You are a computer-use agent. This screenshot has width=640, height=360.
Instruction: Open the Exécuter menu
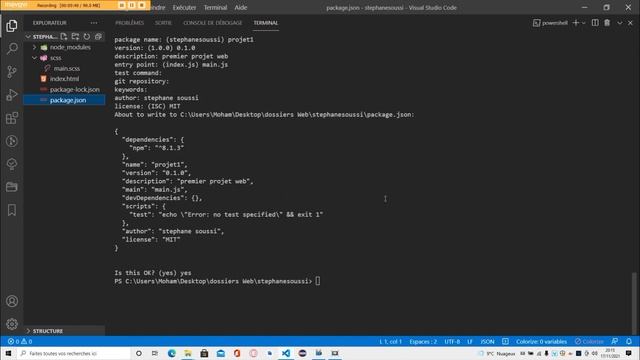[184, 7]
